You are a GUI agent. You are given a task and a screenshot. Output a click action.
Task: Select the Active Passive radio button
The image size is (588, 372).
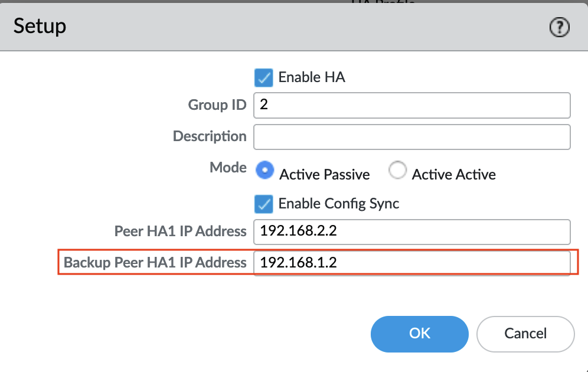pyautogui.click(x=265, y=171)
